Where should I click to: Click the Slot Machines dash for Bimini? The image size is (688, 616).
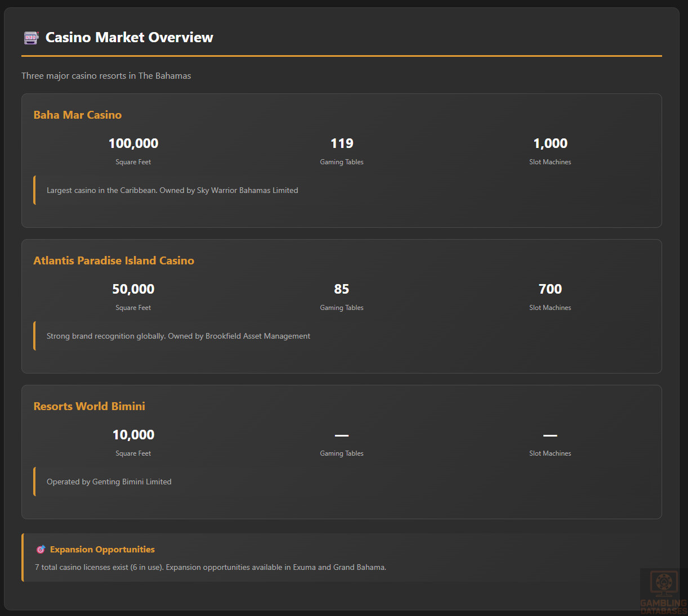550,435
